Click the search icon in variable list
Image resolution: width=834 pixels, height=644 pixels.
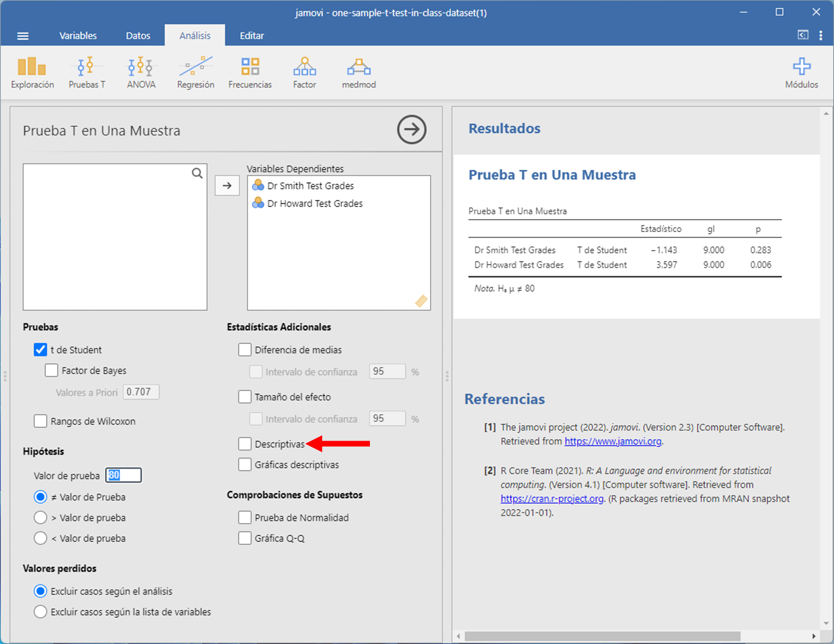pyautogui.click(x=197, y=173)
